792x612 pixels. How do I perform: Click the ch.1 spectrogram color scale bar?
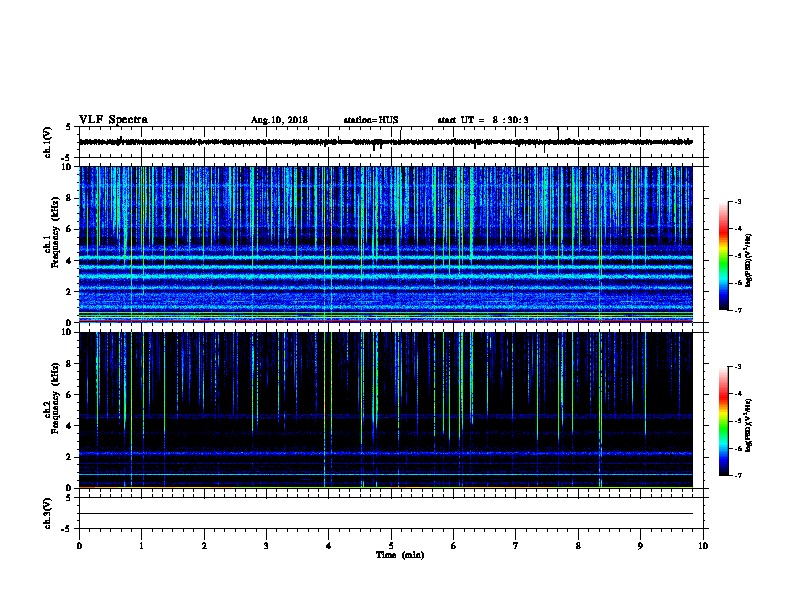click(x=723, y=256)
